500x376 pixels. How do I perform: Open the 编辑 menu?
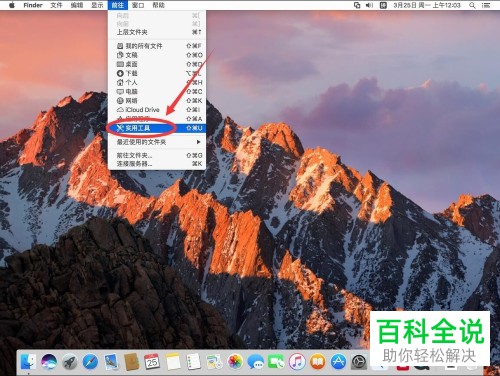point(77,5)
